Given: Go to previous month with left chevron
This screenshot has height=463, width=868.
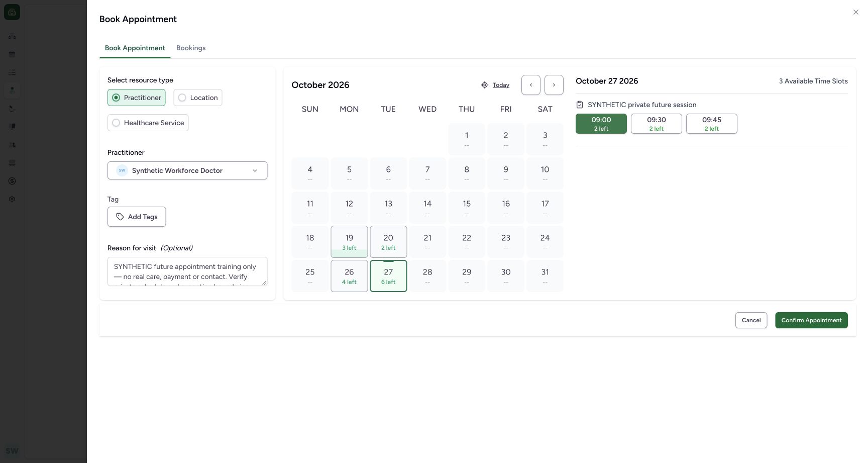Looking at the screenshot, I should pos(531,85).
